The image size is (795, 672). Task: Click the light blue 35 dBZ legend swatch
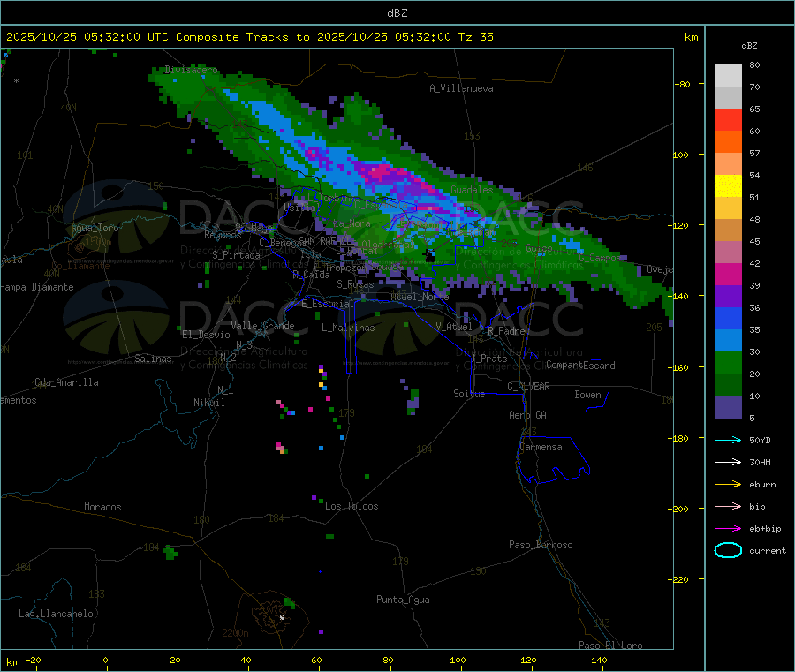(x=728, y=341)
